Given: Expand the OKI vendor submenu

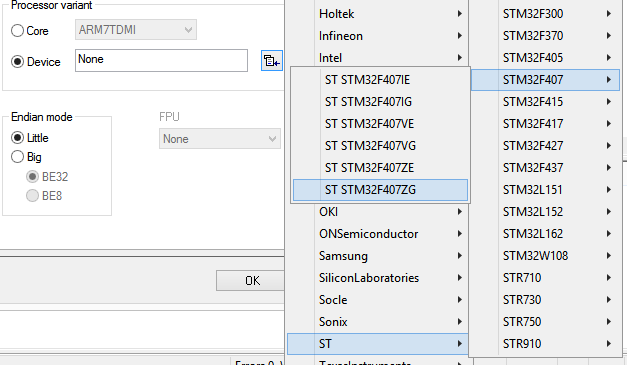Looking at the screenshot, I should 378,212.
